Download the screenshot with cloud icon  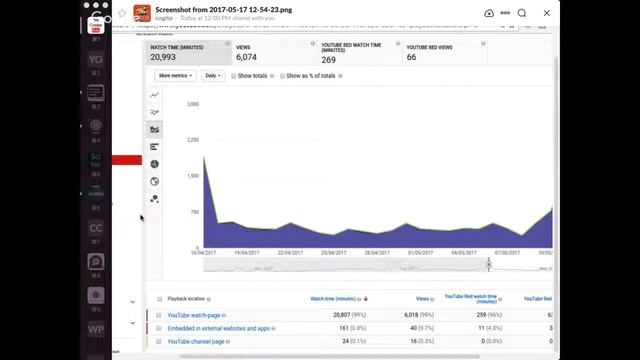click(x=489, y=13)
